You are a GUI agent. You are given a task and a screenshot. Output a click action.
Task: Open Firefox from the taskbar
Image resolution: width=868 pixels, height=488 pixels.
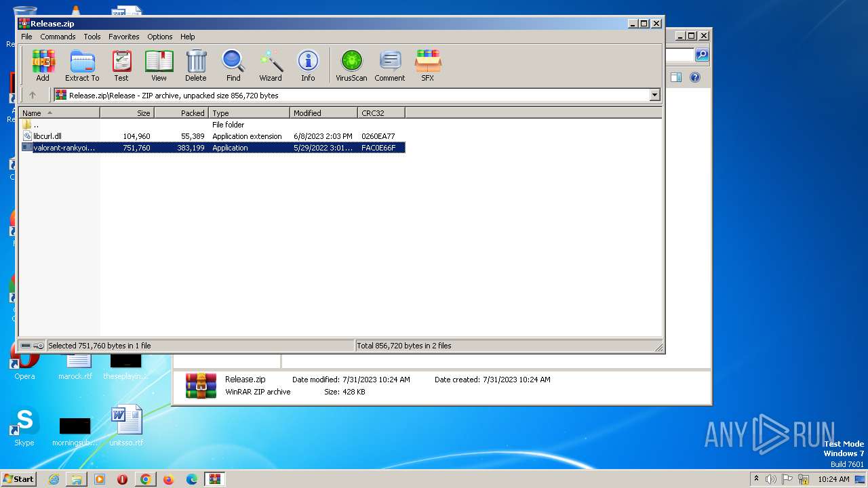(x=168, y=479)
